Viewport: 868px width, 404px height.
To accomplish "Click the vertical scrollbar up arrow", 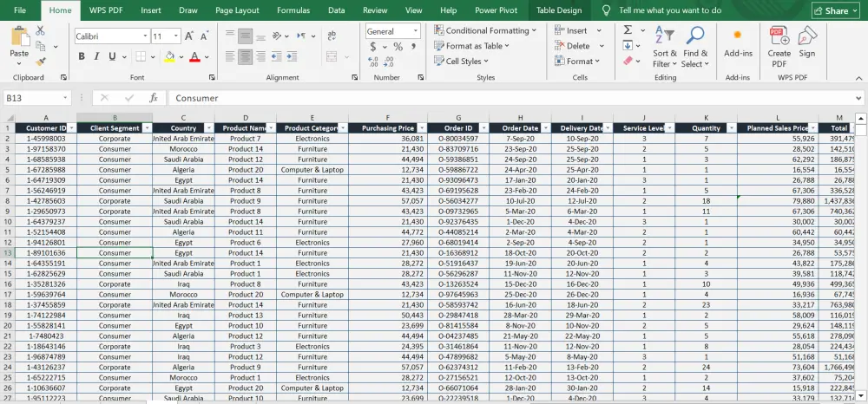I will pos(861,118).
